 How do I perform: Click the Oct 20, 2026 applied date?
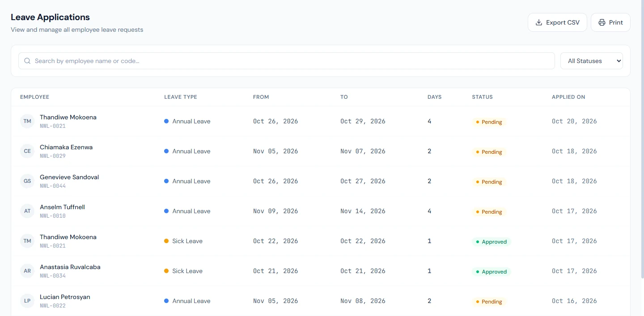[574, 121]
